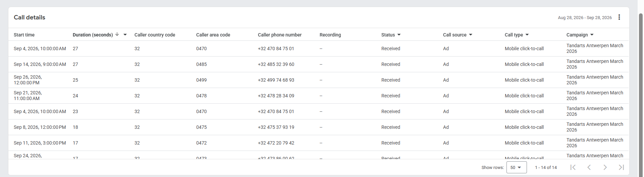Click the Show rows label

click(x=492, y=168)
